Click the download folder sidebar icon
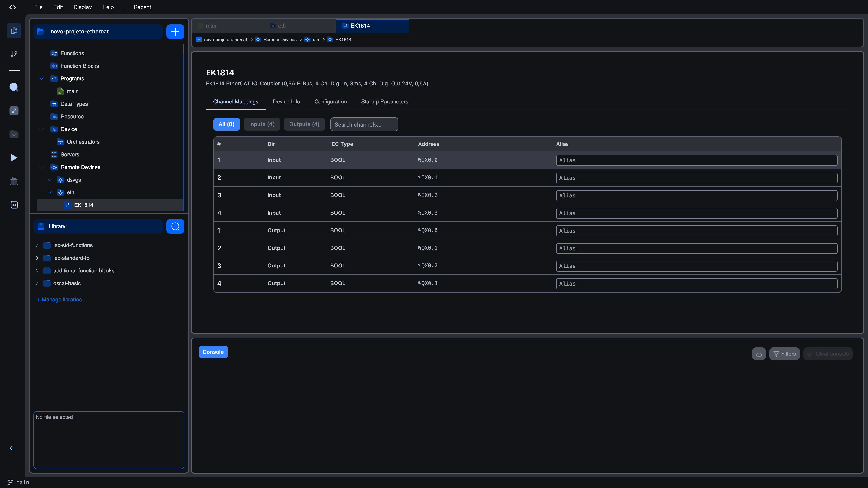Viewport: 868px width, 488px height. [14, 134]
